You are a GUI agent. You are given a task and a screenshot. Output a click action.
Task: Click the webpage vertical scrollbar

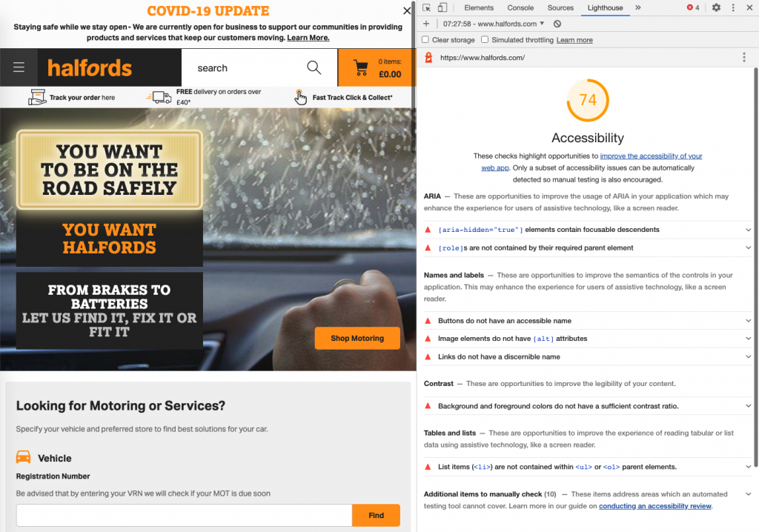pos(414,78)
